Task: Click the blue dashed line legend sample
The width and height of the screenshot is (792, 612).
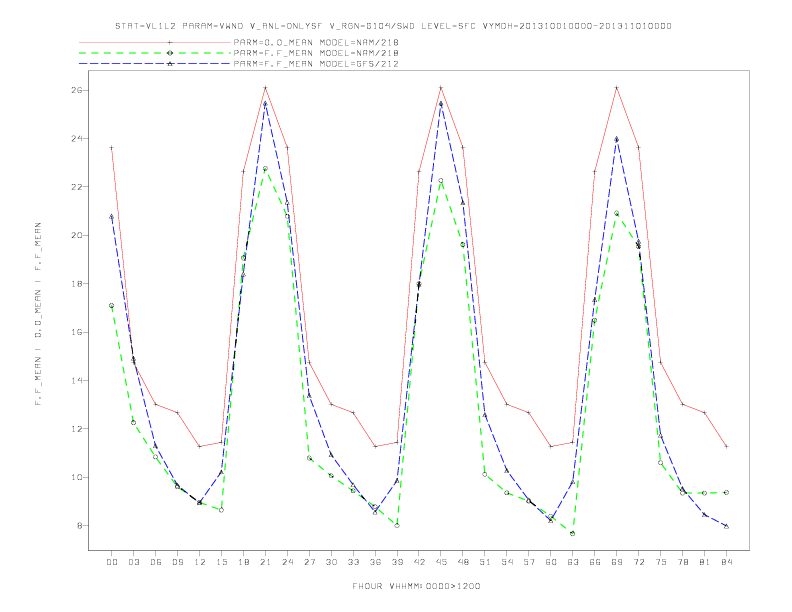Action: [155, 64]
